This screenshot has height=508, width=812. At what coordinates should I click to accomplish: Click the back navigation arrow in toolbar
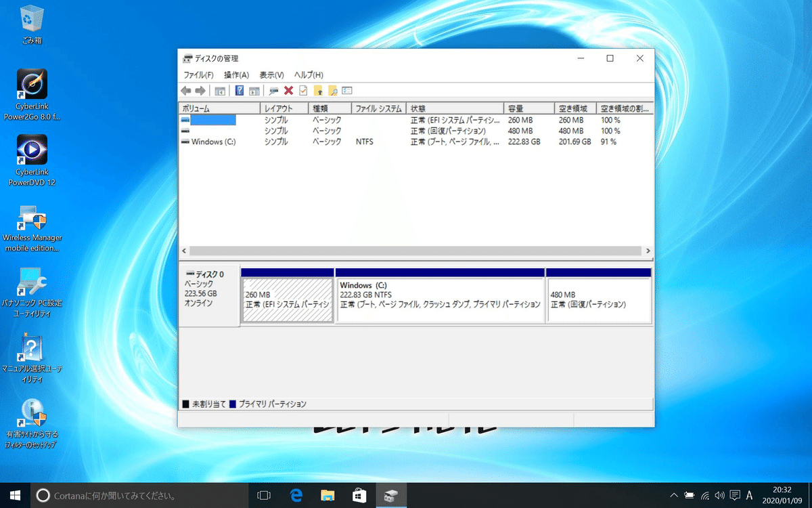pyautogui.click(x=185, y=90)
